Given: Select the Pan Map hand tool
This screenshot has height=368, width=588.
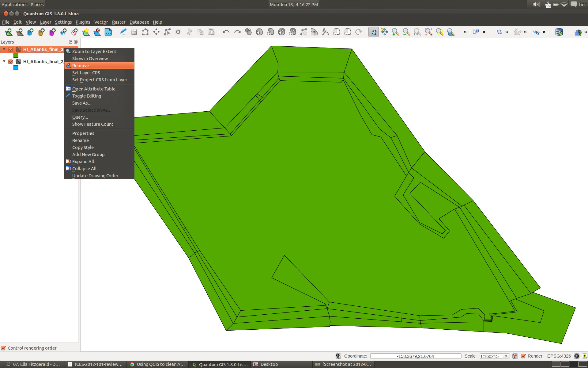Looking at the screenshot, I should click(373, 32).
